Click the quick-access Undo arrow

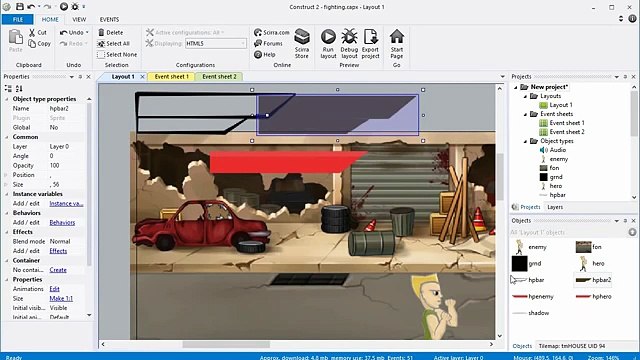pos(31,7)
